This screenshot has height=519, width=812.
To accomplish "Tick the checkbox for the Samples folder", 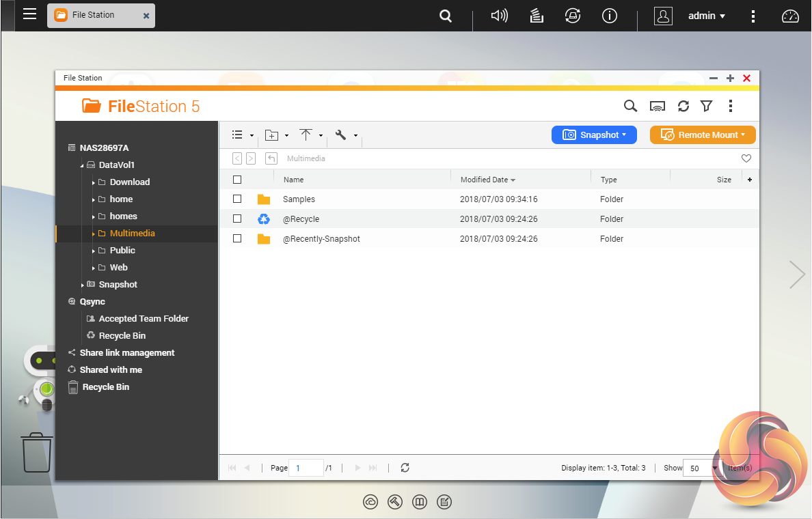I will [237, 199].
